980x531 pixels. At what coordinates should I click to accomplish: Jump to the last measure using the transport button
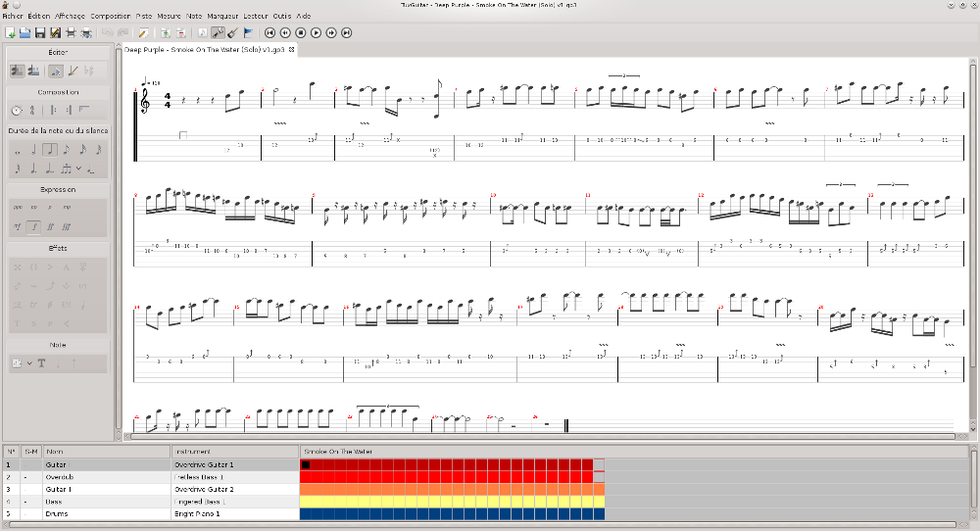tap(348, 33)
